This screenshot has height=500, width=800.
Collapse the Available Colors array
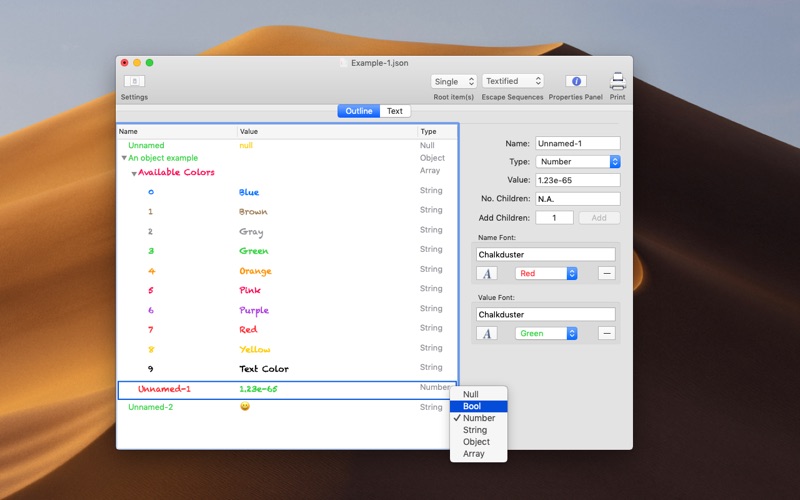134,174
